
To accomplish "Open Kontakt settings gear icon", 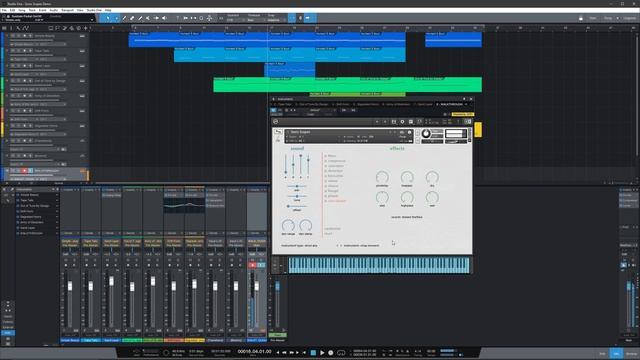I will [402, 122].
